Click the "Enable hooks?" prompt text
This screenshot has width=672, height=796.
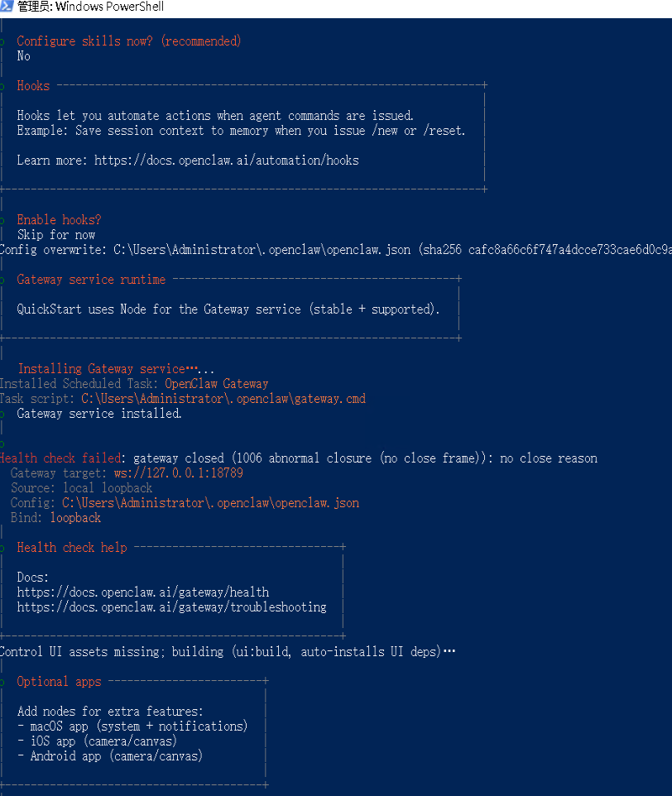tap(59, 220)
